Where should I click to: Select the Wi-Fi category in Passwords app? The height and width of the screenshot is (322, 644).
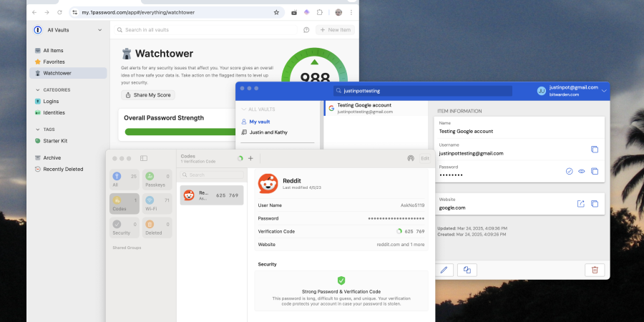[x=157, y=204]
